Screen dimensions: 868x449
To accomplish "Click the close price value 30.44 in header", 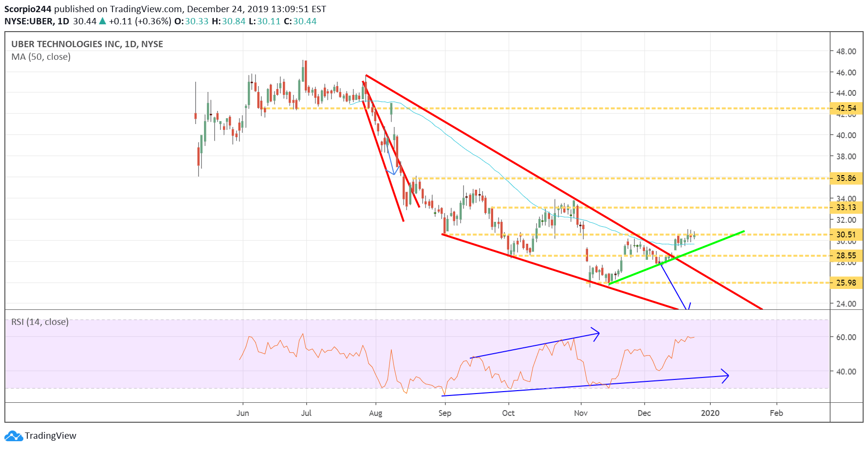I will [x=305, y=21].
